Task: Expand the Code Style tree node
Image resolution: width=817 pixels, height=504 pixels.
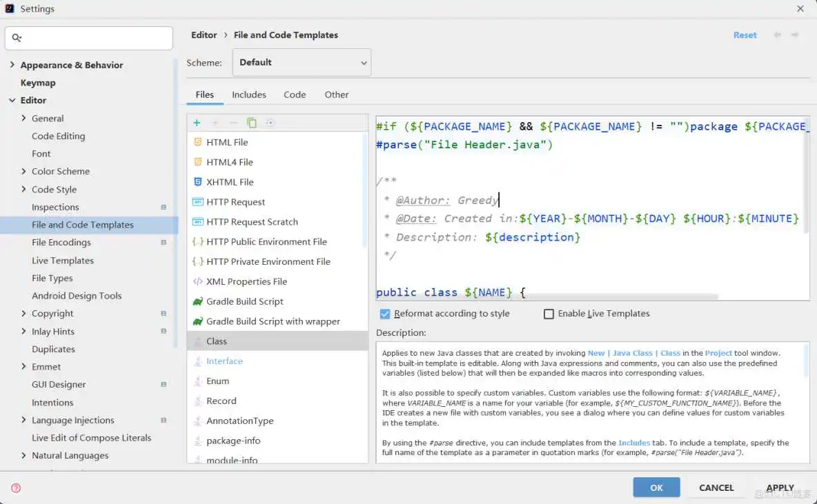Action: pos(24,190)
